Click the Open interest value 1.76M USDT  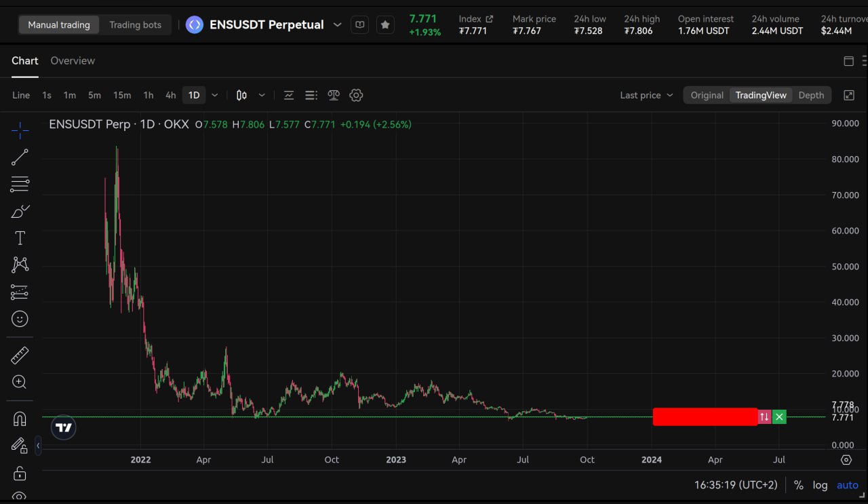point(704,31)
